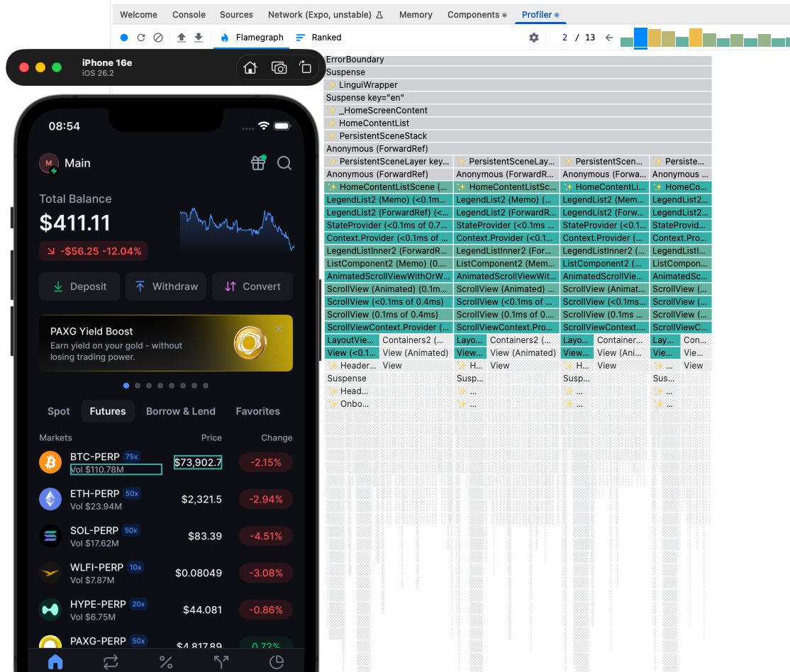Select HomeContentList flamegraph row
This screenshot has width=790, height=672.
pyautogui.click(x=518, y=123)
